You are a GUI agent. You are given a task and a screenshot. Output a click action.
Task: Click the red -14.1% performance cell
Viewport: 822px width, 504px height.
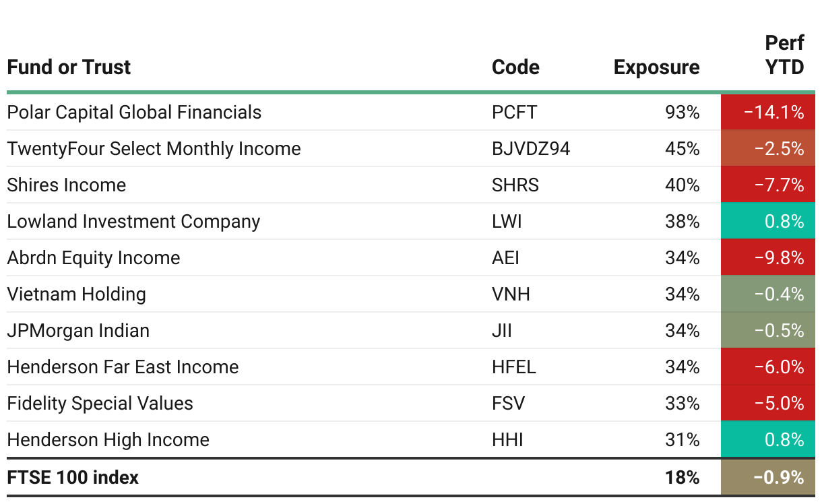click(768, 112)
